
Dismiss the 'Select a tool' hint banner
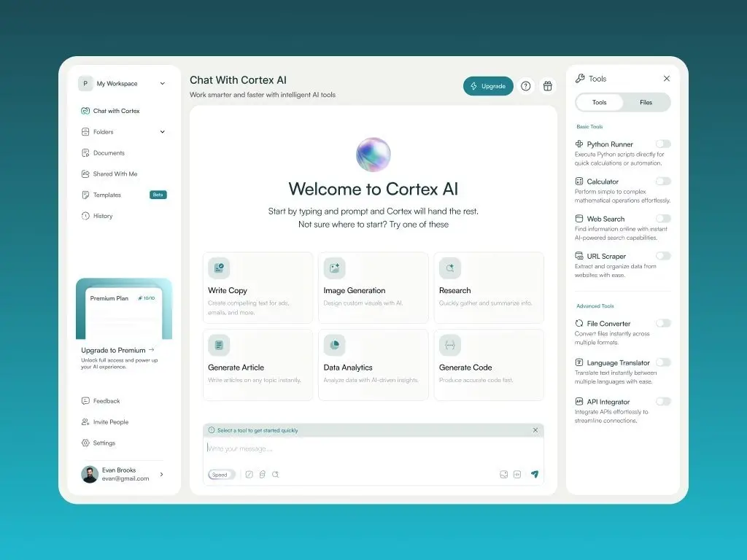(535, 430)
